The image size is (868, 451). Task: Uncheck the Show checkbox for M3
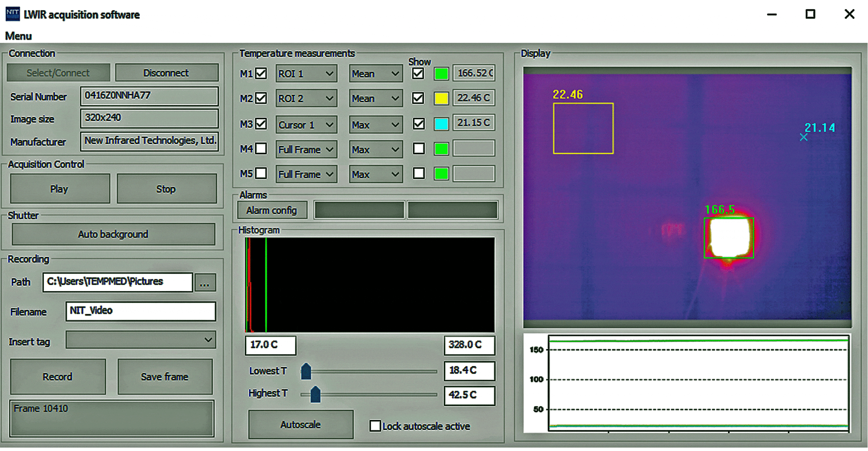click(x=418, y=124)
